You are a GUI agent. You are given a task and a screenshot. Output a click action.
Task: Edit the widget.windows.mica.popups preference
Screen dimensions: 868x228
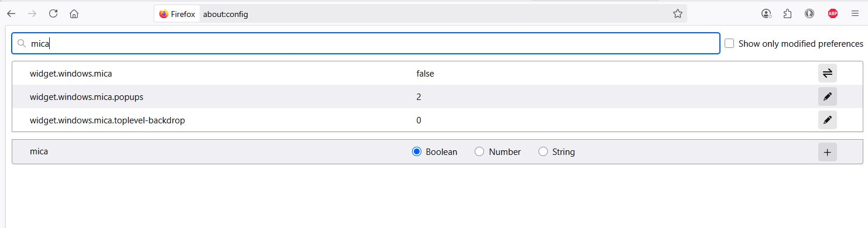tap(827, 96)
